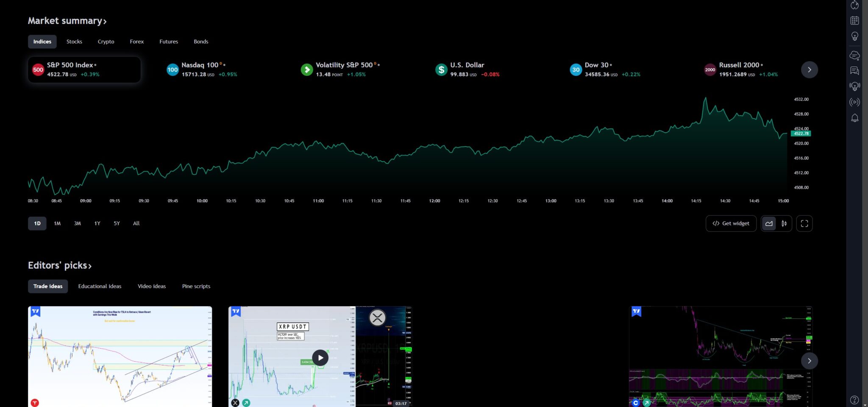Select area chart display mode
Viewport: 868px width, 407px height.
coord(769,223)
